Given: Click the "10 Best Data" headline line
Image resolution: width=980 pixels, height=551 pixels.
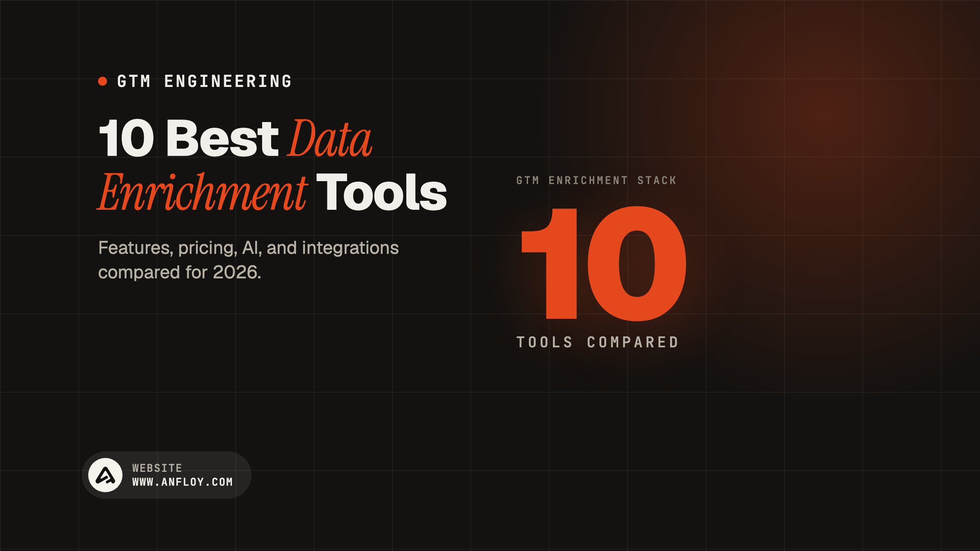Looking at the screenshot, I should (x=235, y=138).
